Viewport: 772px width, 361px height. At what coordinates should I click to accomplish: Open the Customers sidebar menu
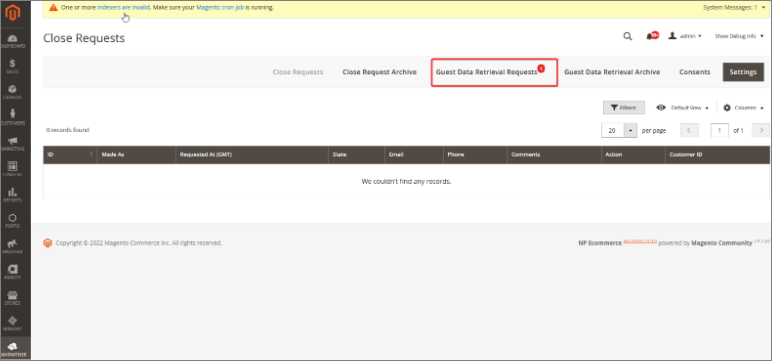(13, 118)
